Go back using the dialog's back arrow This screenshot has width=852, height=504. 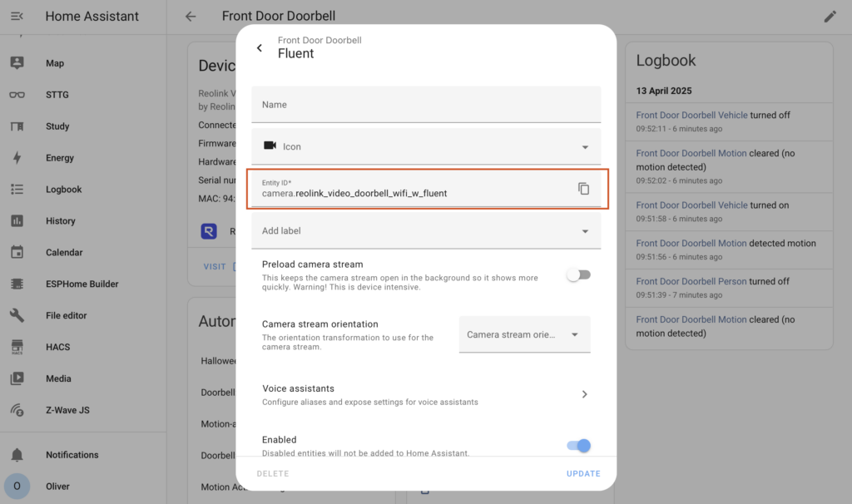260,47
